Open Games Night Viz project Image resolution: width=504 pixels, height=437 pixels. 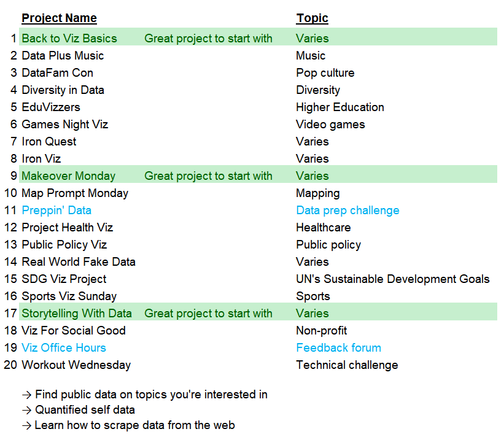(x=64, y=124)
